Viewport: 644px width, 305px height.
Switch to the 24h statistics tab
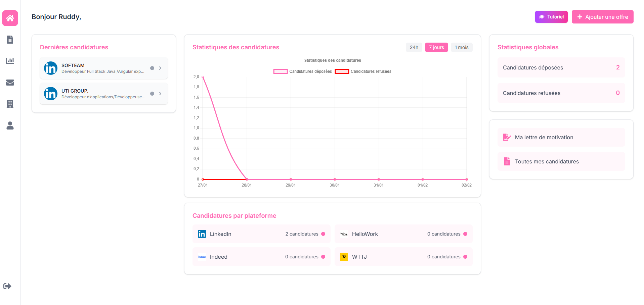click(x=414, y=47)
